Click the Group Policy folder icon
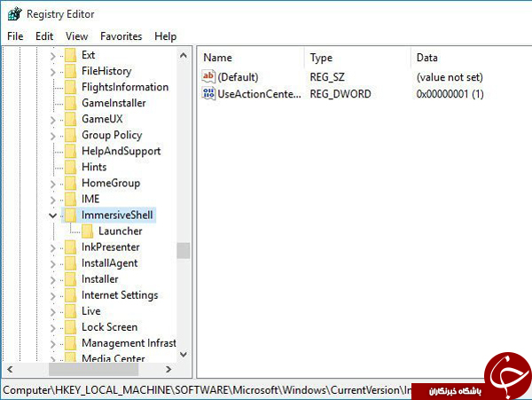Screen dimensions: 532x400 [70, 135]
